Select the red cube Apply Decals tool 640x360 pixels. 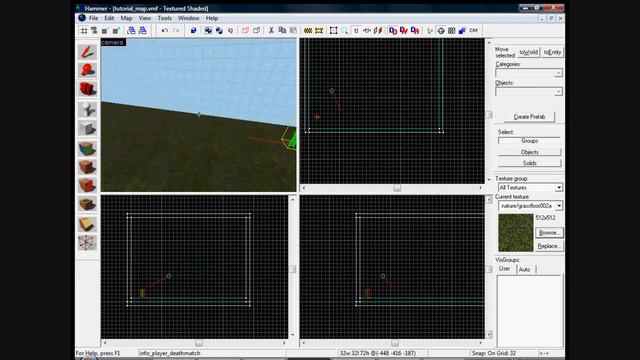(87, 185)
